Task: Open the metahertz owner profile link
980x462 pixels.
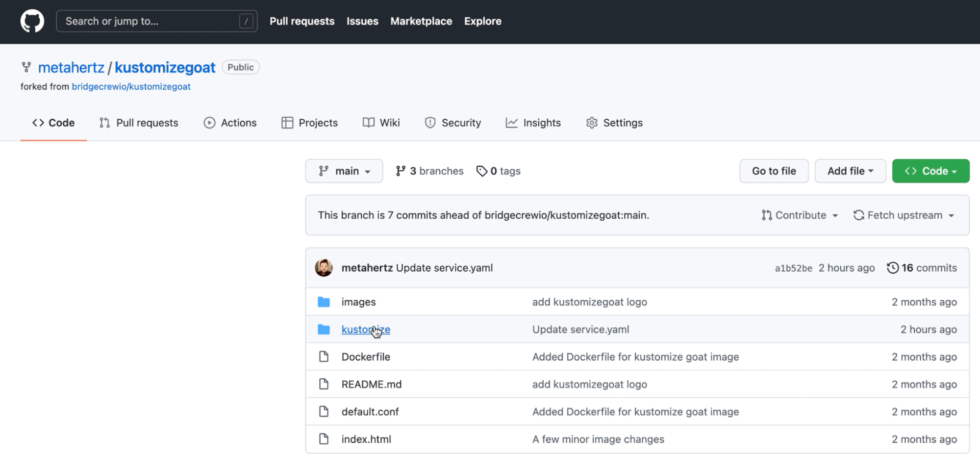Action: (x=71, y=67)
